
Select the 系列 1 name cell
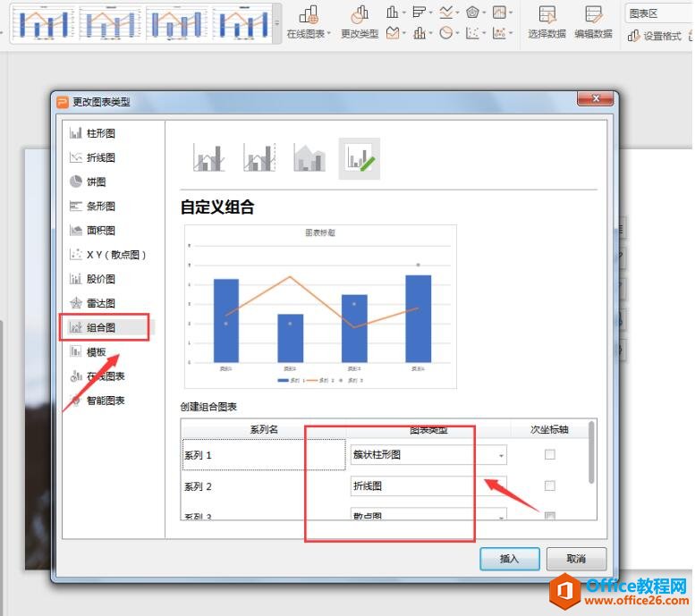264,455
